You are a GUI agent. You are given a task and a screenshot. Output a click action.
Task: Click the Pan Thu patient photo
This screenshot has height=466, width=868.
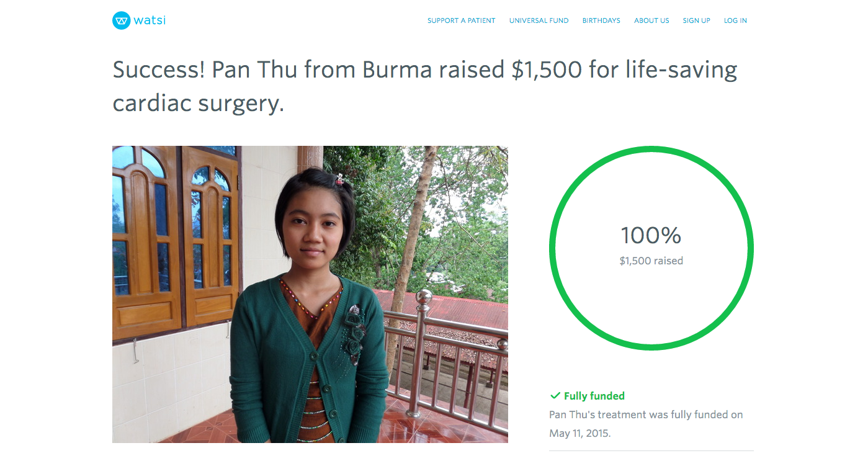coord(310,294)
